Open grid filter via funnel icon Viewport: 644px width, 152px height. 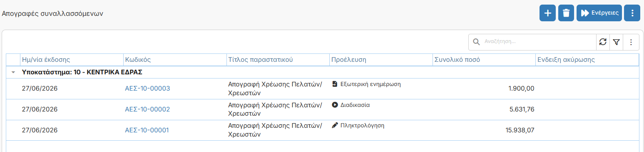tap(617, 42)
